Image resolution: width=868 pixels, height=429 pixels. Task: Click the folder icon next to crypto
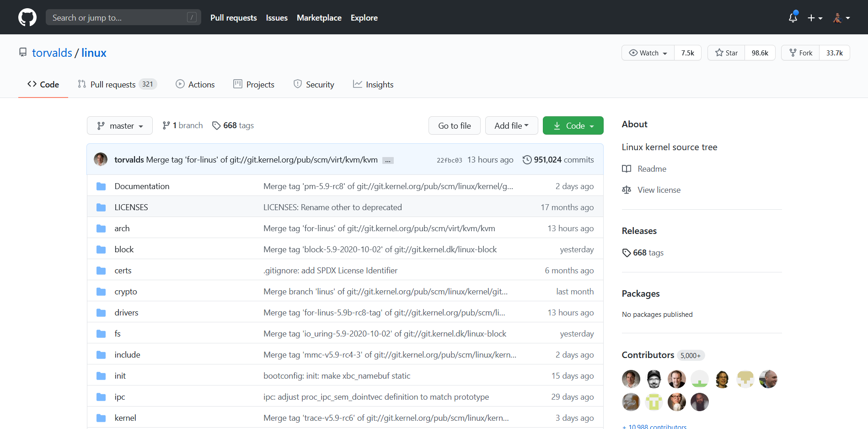(101, 292)
